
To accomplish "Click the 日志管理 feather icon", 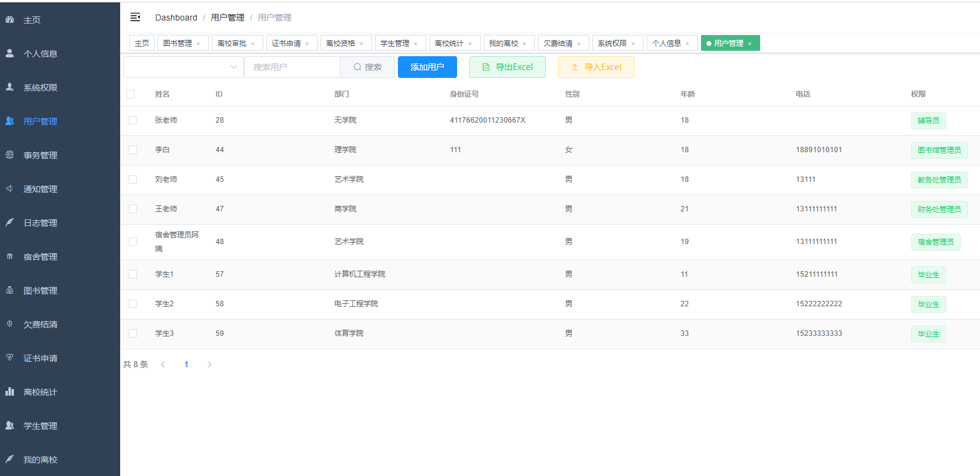I will 10,222.
